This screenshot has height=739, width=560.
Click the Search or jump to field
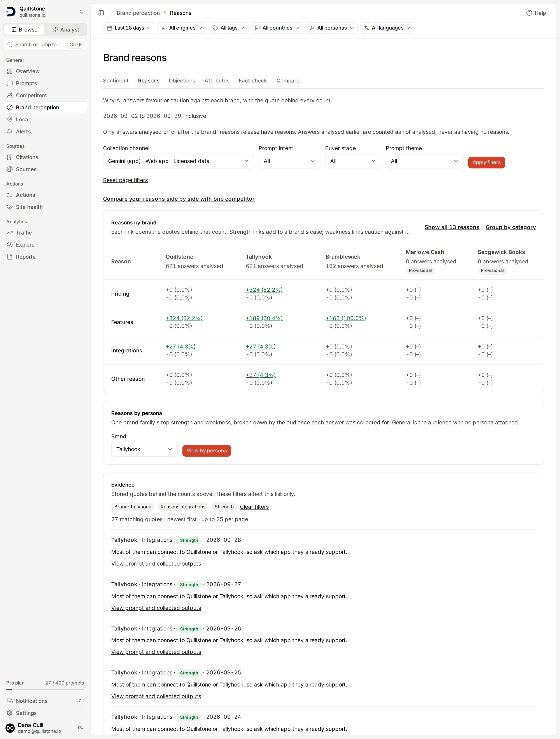tap(45, 44)
